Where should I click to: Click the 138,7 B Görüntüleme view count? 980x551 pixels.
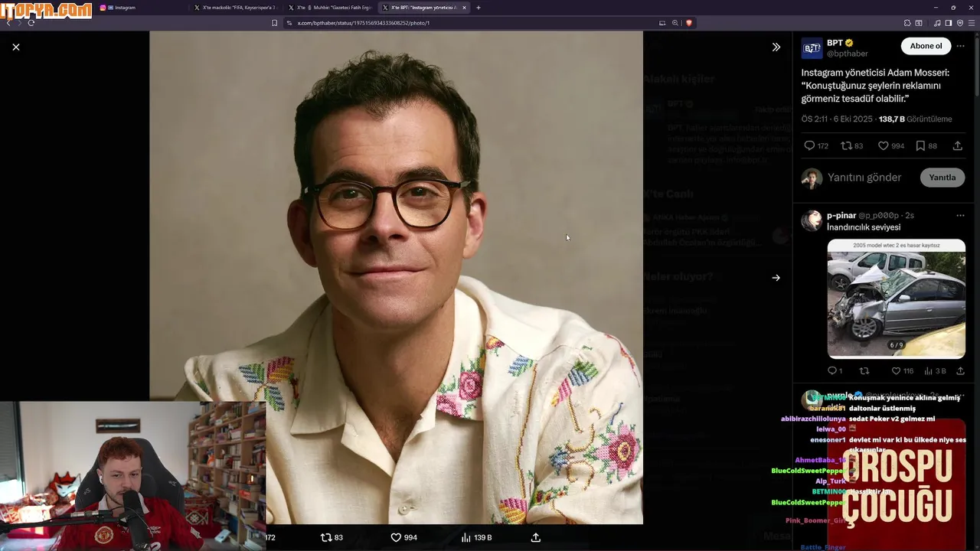916,119
